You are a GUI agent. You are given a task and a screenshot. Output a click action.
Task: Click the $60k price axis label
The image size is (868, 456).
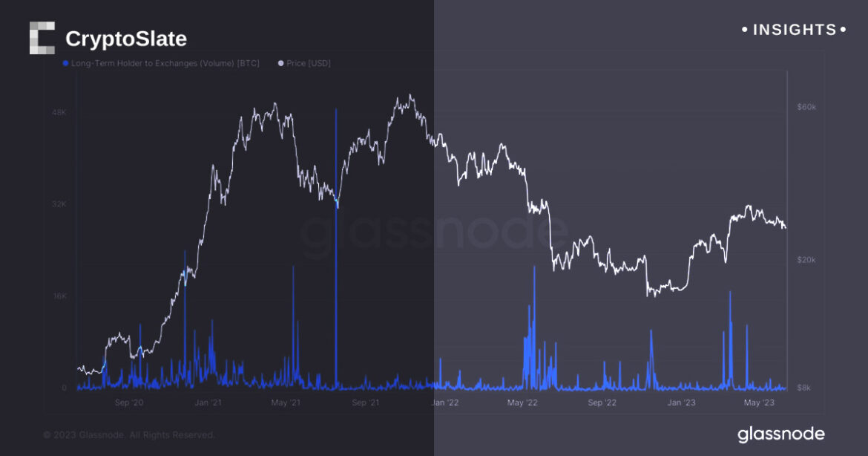pos(806,107)
